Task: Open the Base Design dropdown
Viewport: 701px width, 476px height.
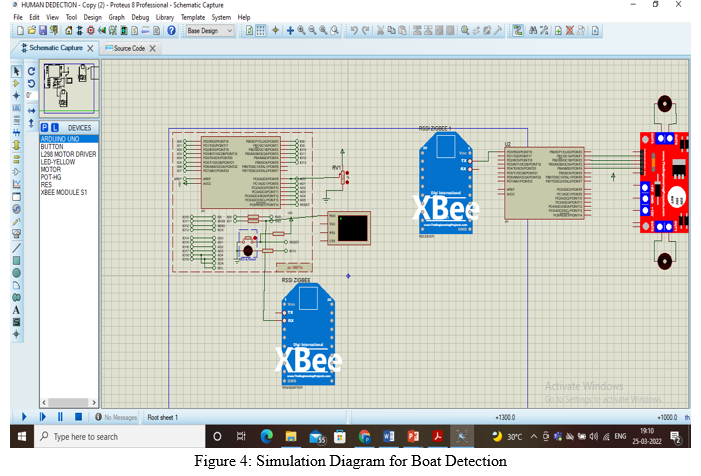Action: (x=210, y=31)
